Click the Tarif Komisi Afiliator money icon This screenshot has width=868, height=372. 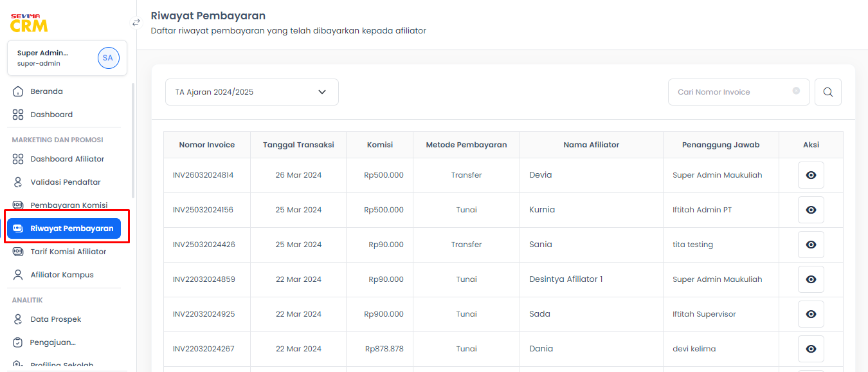pyautogui.click(x=18, y=252)
